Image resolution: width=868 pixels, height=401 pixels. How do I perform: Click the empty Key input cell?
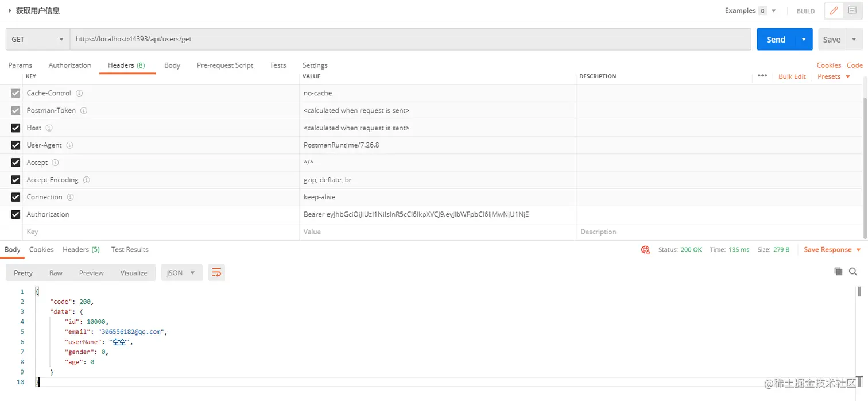coord(161,232)
